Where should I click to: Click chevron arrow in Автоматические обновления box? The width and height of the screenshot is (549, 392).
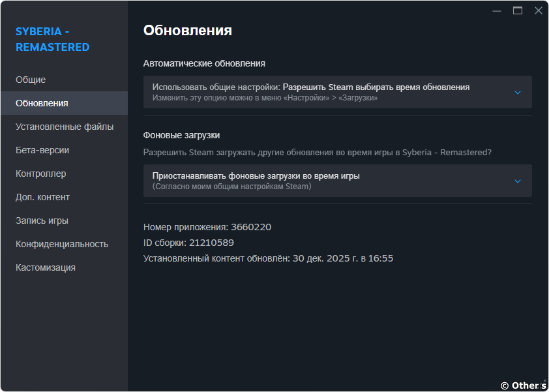coord(518,93)
